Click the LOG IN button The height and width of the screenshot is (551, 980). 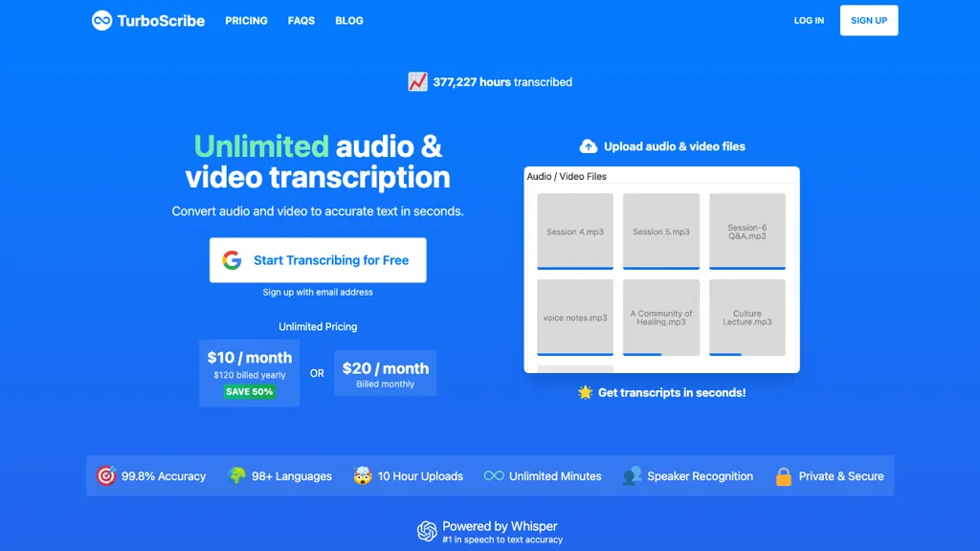coord(809,20)
